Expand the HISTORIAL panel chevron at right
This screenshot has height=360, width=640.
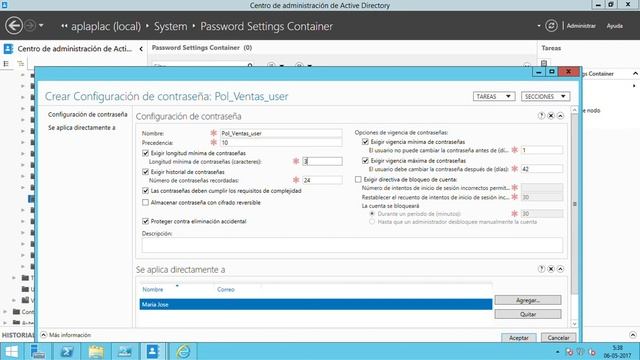[633, 335]
